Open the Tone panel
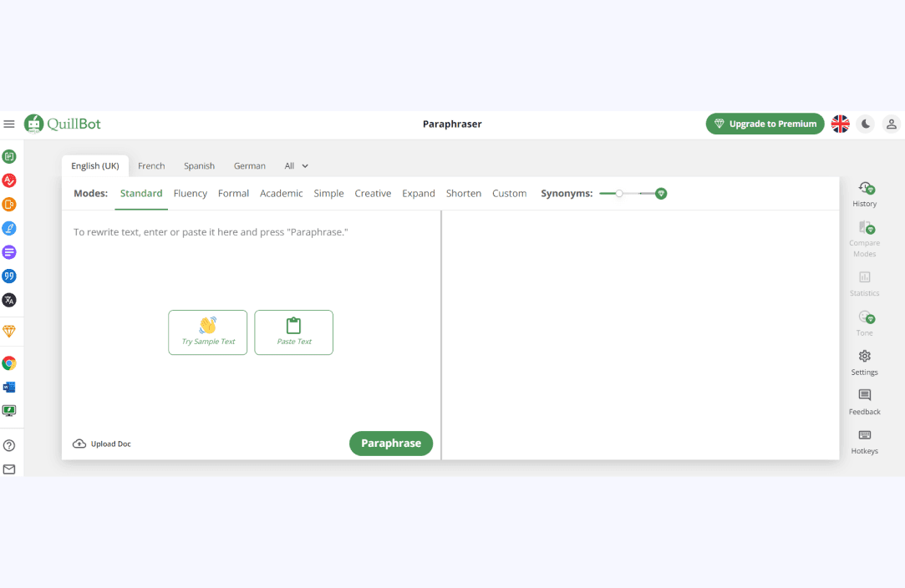Image resolution: width=905 pixels, height=588 pixels. (865, 323)
